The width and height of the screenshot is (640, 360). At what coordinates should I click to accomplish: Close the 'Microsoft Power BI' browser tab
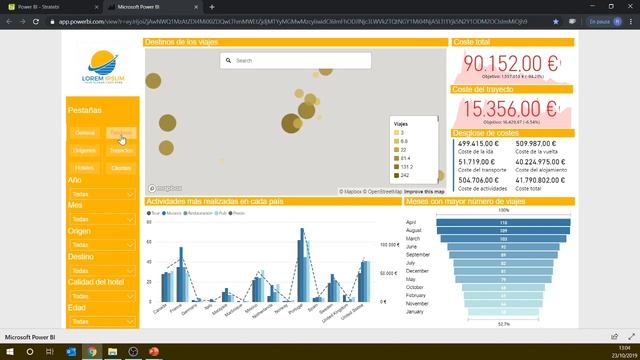point(196,7)
